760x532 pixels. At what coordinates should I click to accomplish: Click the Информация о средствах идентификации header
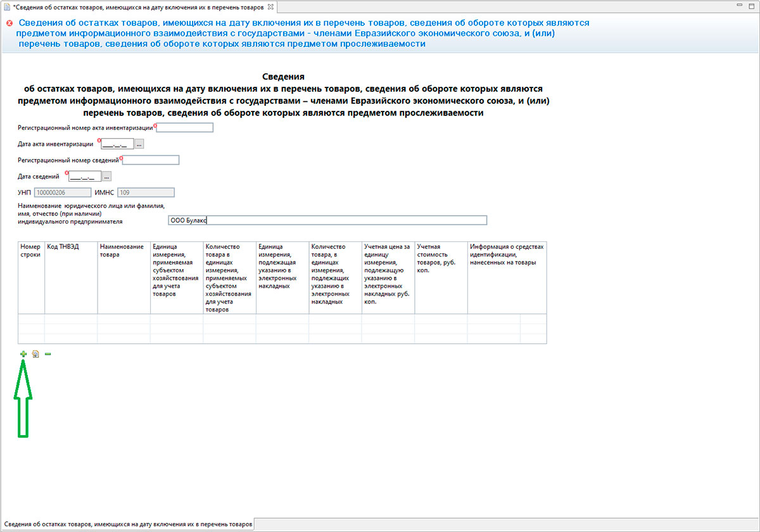[x=507, y=277]
